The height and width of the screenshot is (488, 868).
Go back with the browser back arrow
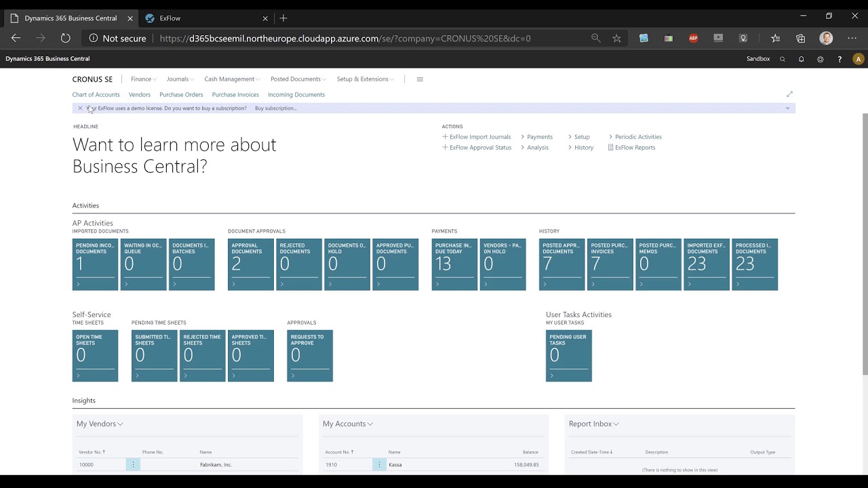coord(16,39)
